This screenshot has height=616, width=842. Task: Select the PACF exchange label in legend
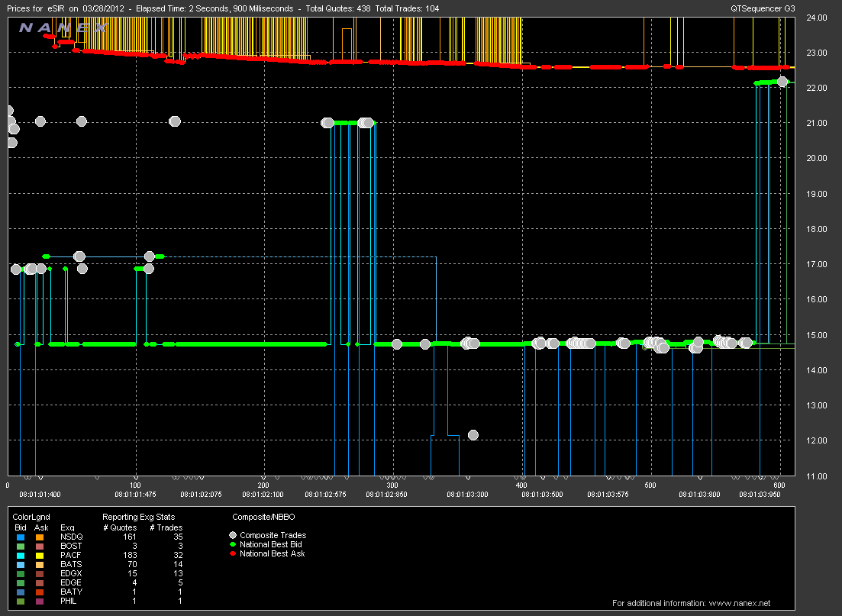(70, 555)
